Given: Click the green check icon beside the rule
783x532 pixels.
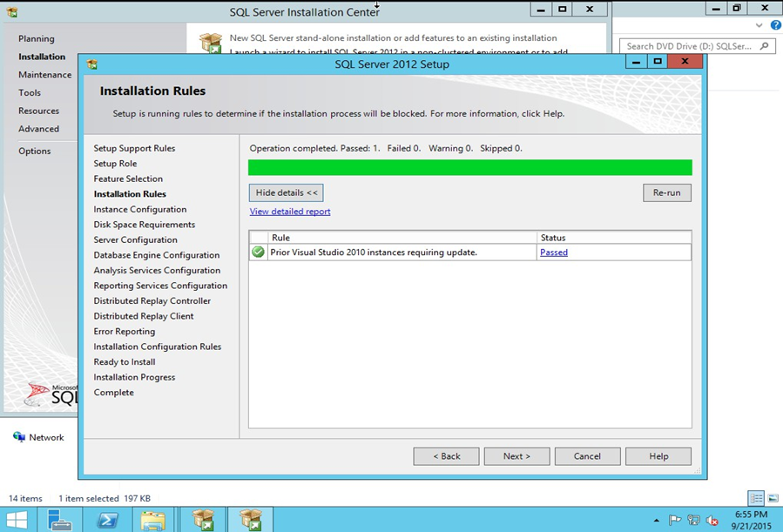Looking at the screenshot, I should click(259, 253).
